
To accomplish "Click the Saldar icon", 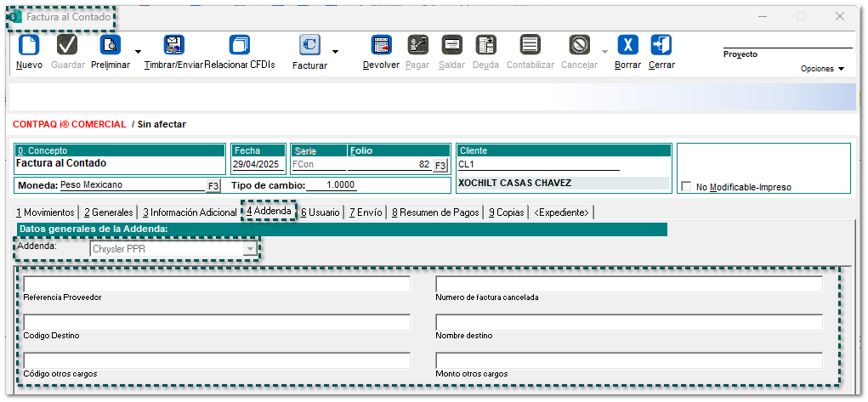I will [x=451, y=45].
